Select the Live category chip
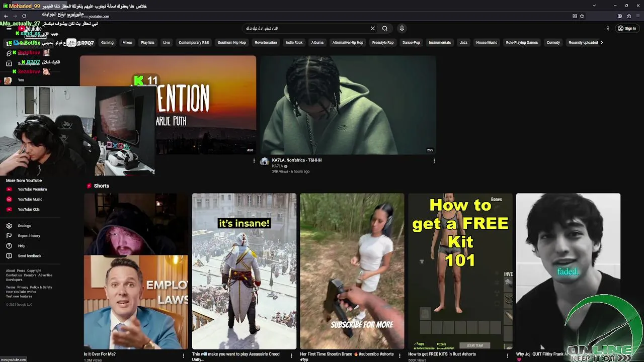This screenshot has height=362, width=644. click(x=167, y=43)
